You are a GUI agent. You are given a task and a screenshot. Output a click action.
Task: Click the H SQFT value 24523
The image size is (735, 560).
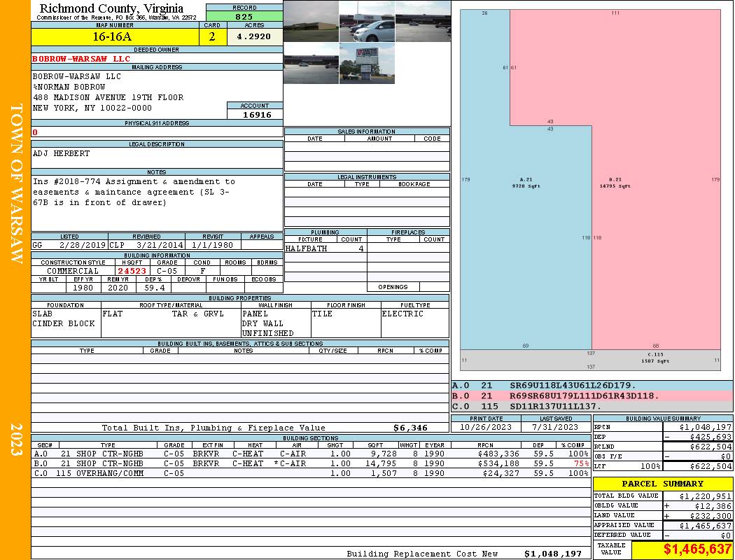pos(132,271)
